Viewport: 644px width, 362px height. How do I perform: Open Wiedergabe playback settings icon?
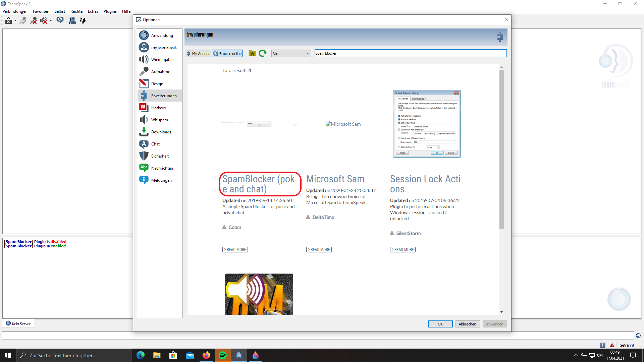pyautogui.click(x=144, y=59)
